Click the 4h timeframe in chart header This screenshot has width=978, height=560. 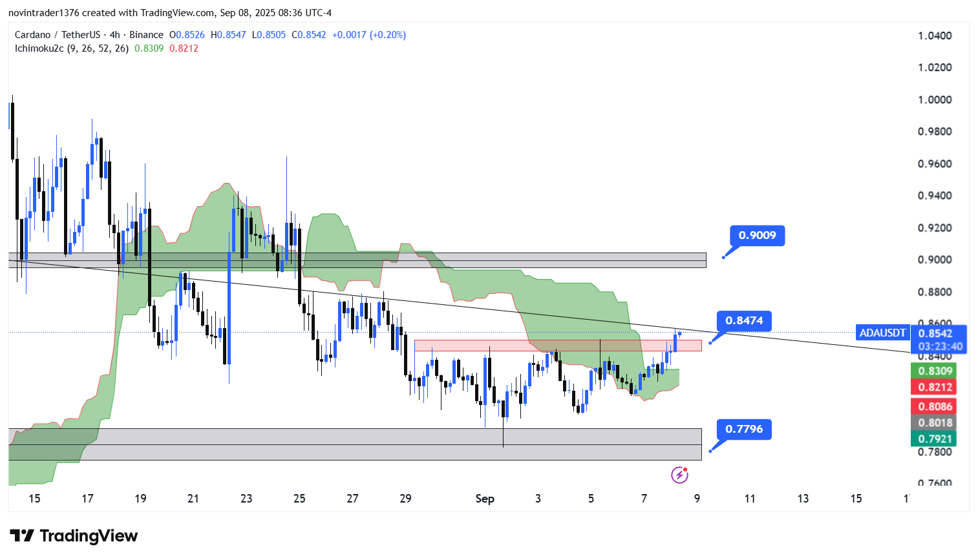coord(114,35)
